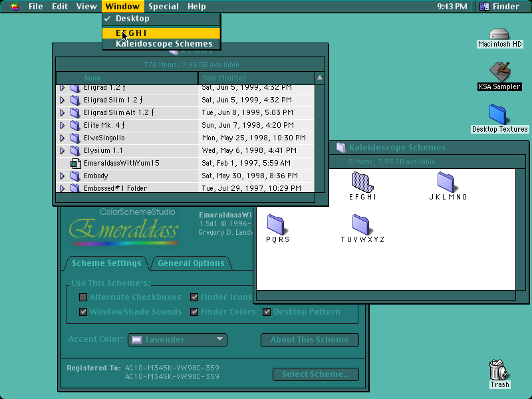Screen dimensions: 532x399
Task: Click the vertical scrollbar of the E F G H I list
Action: pyautogui.click(x=320, y=138)
